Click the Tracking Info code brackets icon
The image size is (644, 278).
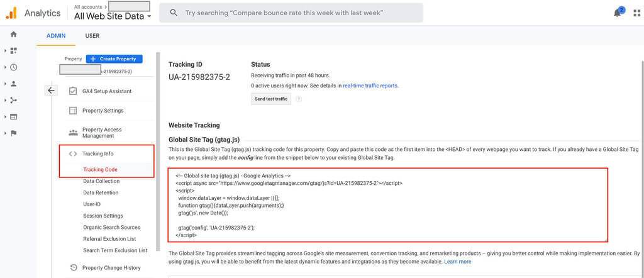[73, 154]
